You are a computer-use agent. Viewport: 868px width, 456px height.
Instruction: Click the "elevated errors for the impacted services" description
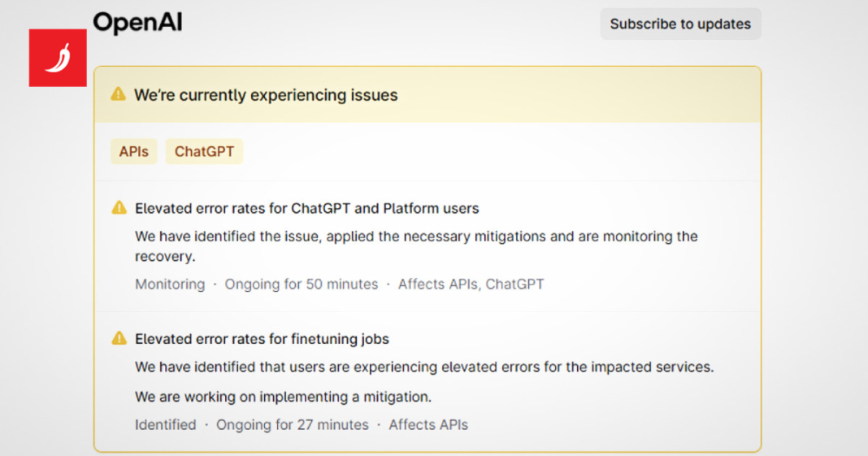424,367
